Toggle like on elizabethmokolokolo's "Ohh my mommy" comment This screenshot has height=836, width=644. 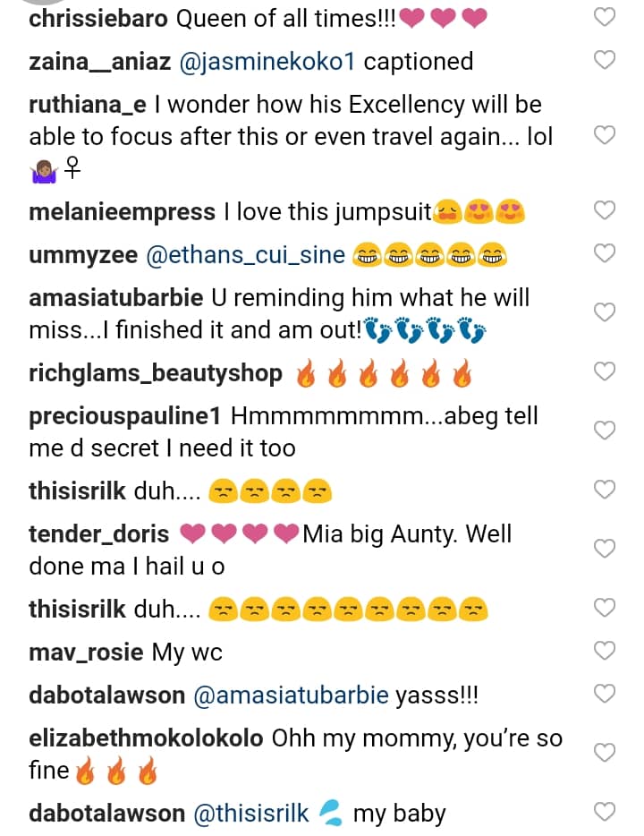(606, 753)
